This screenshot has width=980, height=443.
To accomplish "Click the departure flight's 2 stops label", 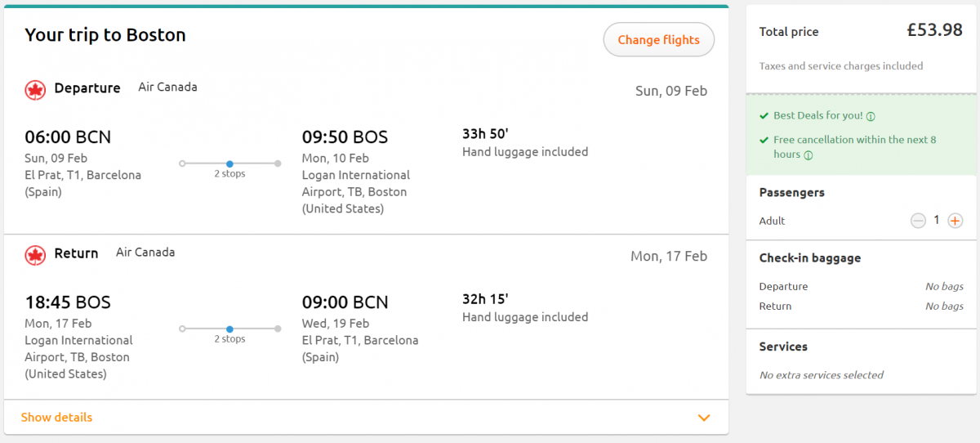I will (229, 174).
